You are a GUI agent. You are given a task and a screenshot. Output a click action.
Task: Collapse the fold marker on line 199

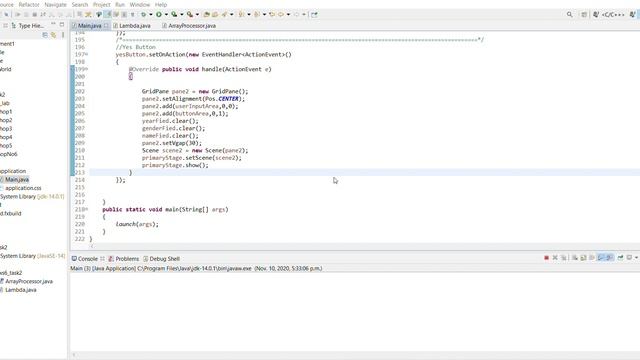[x=87, y=69]
